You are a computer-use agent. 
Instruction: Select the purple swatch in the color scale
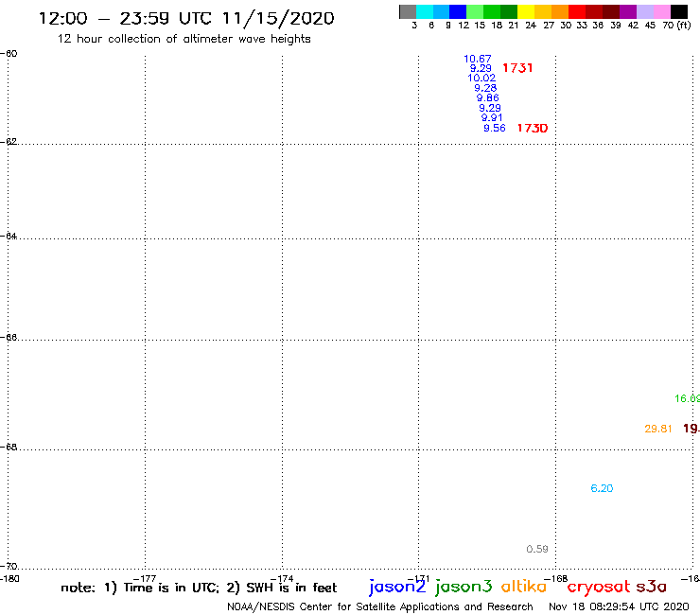(x=628, y=11)
